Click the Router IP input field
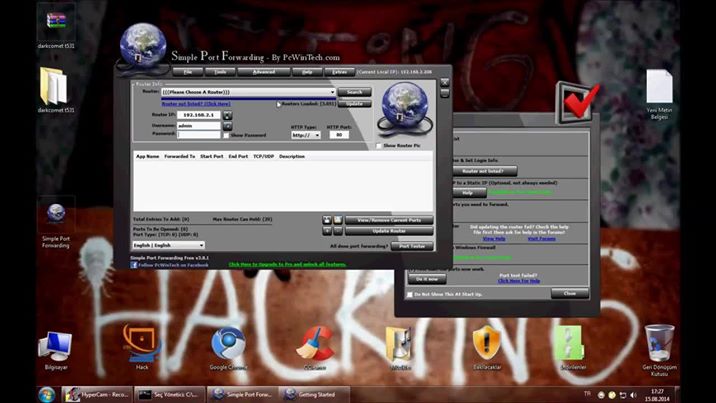 pyautogui.click(x=199, y=115)
